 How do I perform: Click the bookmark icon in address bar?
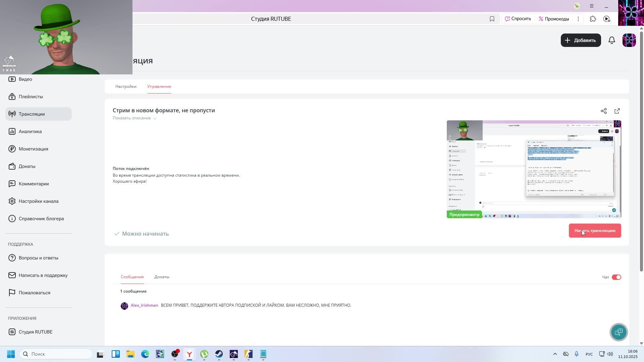click(492, 19)
